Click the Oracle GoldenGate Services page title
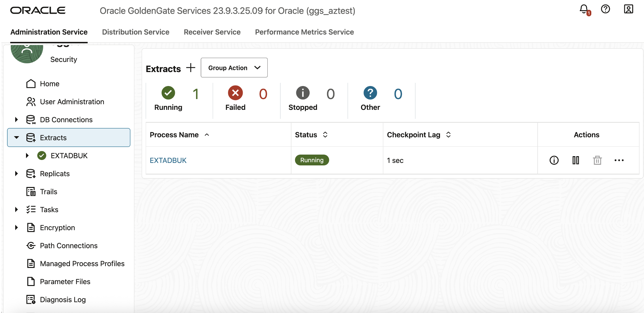 [x=227, y=11]
